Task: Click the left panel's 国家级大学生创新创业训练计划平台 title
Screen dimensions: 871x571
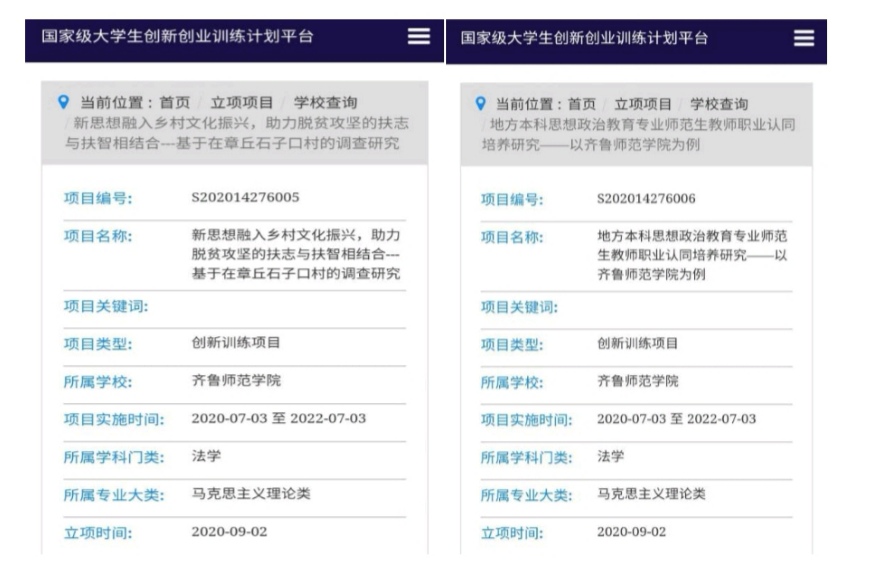Action: click(177, 36)
